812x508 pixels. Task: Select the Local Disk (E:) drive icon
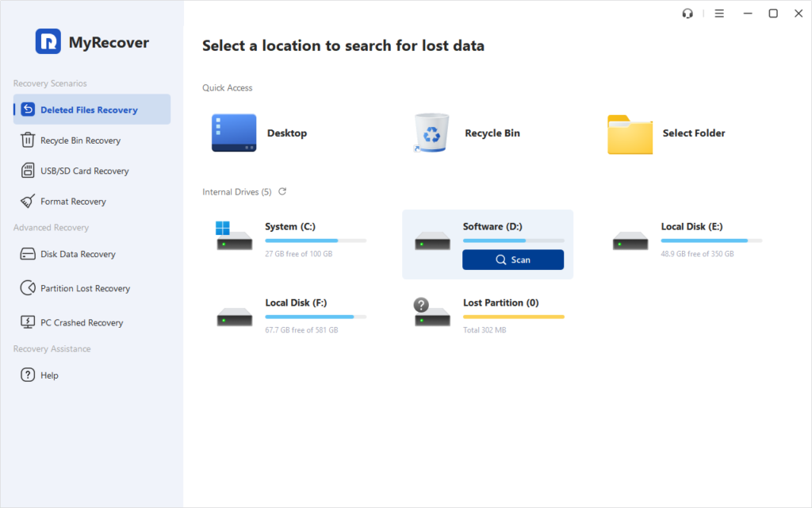630,241
